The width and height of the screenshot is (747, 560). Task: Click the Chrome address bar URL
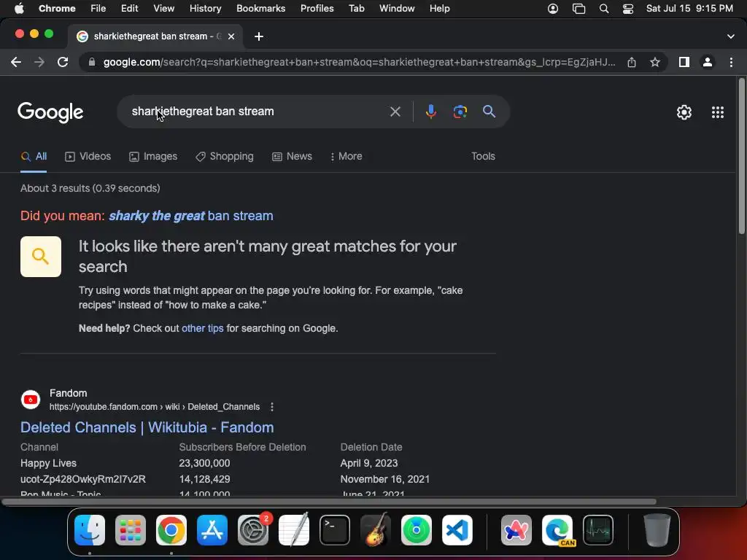[x=359, y=63]
